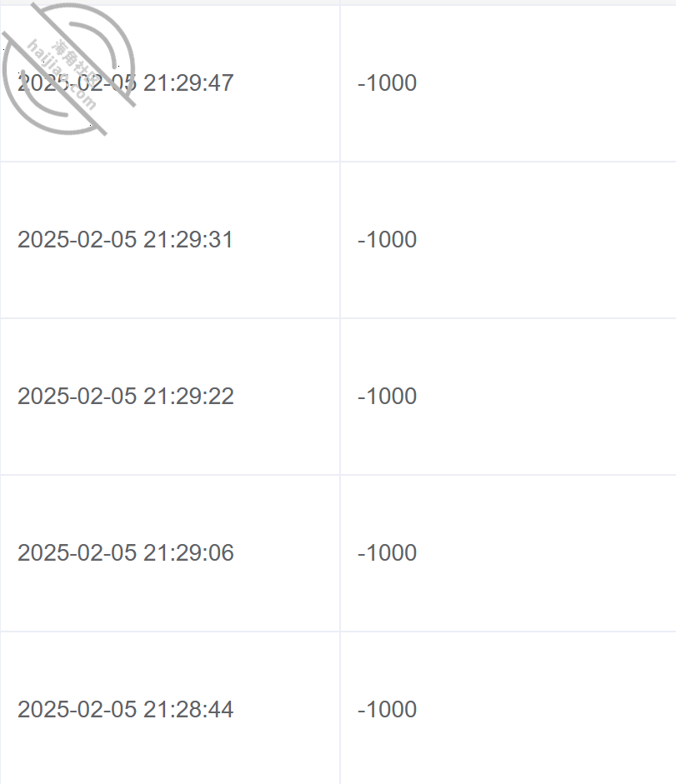
Task: Click row border below the 21:29:47 row
Action: (x=338, y=162)
